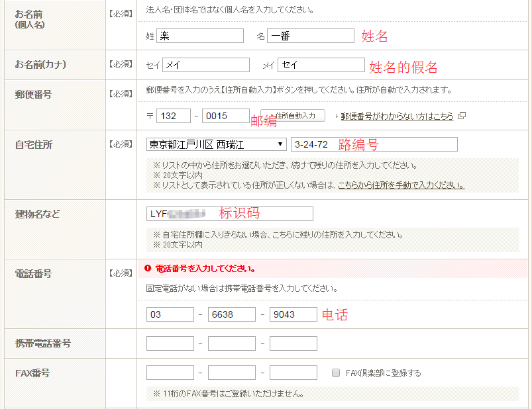
Task: Click the 名 given name input field
Action: (x=310, y=36)
